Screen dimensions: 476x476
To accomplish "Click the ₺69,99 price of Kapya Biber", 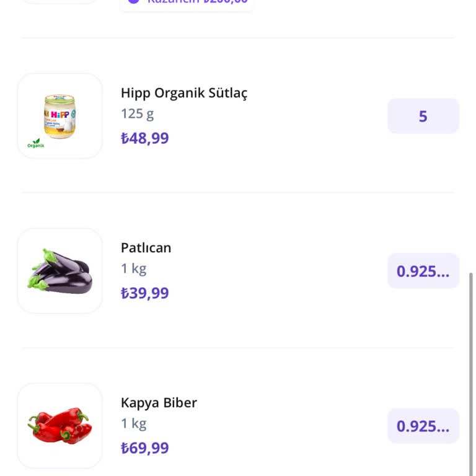I will pyautogui.click(x=145, y=447).
